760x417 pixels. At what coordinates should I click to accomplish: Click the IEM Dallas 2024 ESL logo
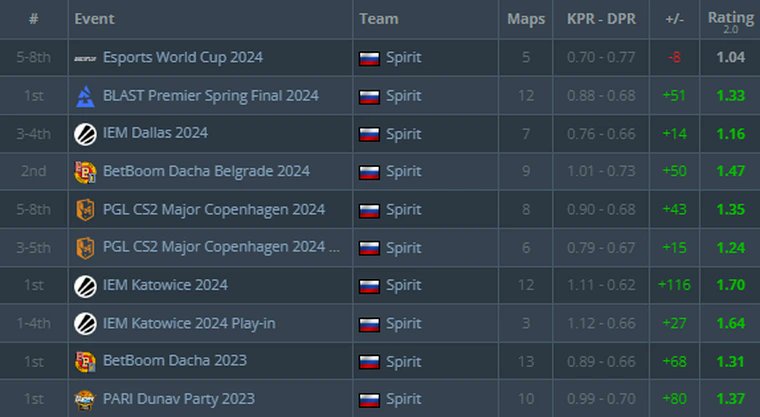pyautogui.click(x=85, y=134)
